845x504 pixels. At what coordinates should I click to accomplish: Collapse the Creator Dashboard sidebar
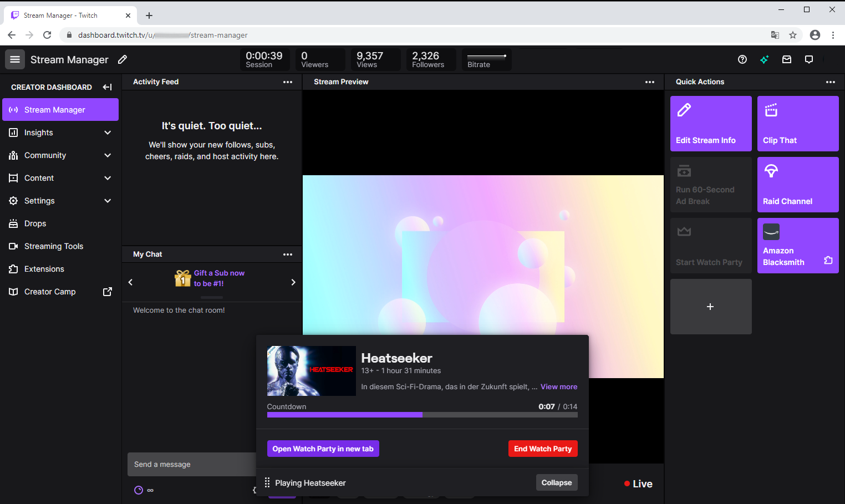pos(108,87)
